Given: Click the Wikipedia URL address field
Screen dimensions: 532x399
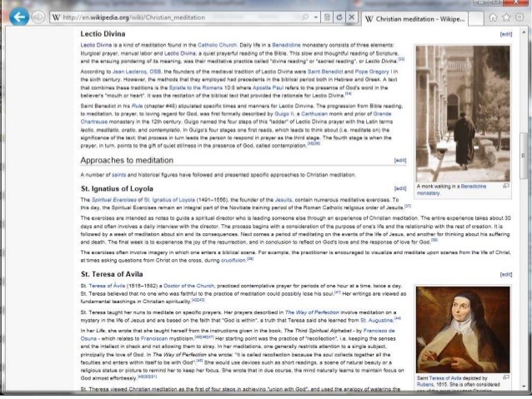Looking at the screenshot, I should (177, 17).
